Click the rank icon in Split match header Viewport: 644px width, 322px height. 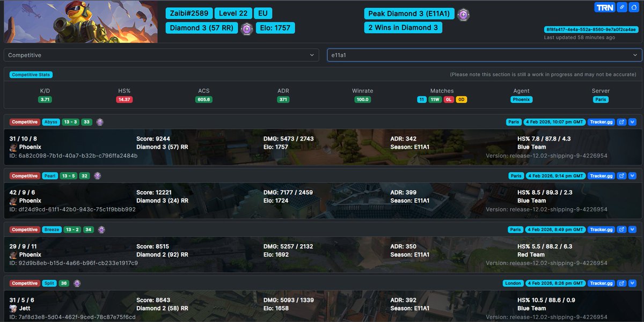point(77,283)
